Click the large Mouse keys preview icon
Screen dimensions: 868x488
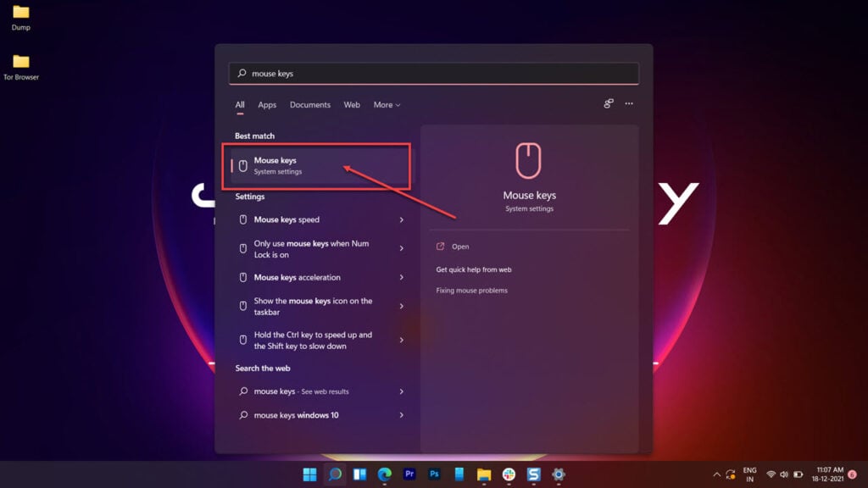click(528, 161)
